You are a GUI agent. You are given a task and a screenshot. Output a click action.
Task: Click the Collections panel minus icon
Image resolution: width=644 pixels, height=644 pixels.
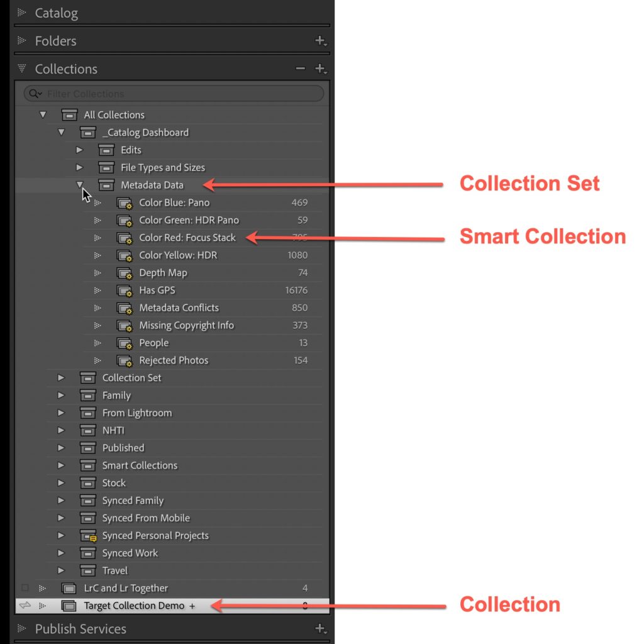click(x=300, y=68)
